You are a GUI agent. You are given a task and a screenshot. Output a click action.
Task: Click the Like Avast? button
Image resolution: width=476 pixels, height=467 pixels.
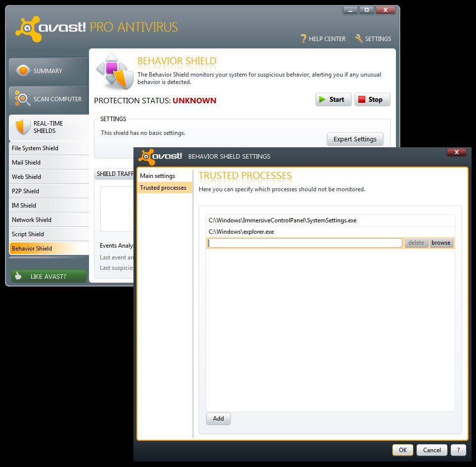pos(49,276)
